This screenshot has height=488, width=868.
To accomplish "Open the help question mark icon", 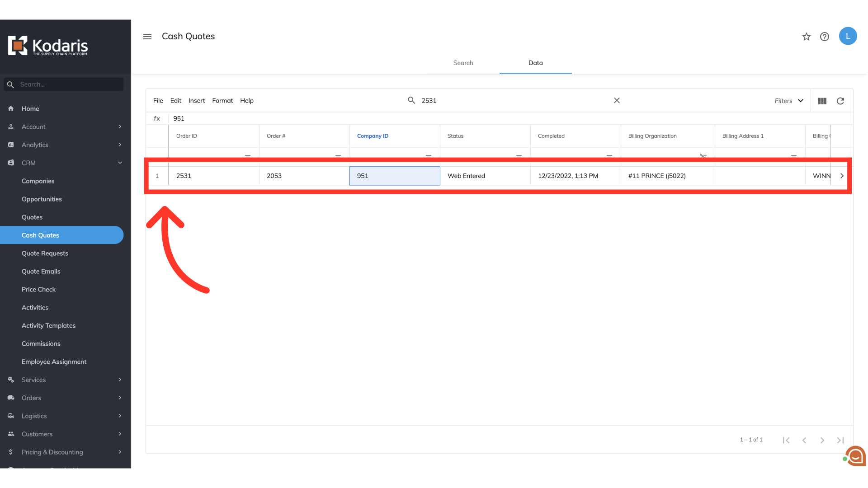I will [x=825, y=37].
